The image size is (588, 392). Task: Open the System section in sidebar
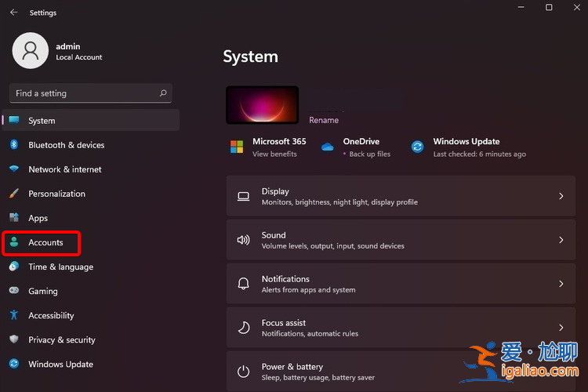(x=91, y=121)
